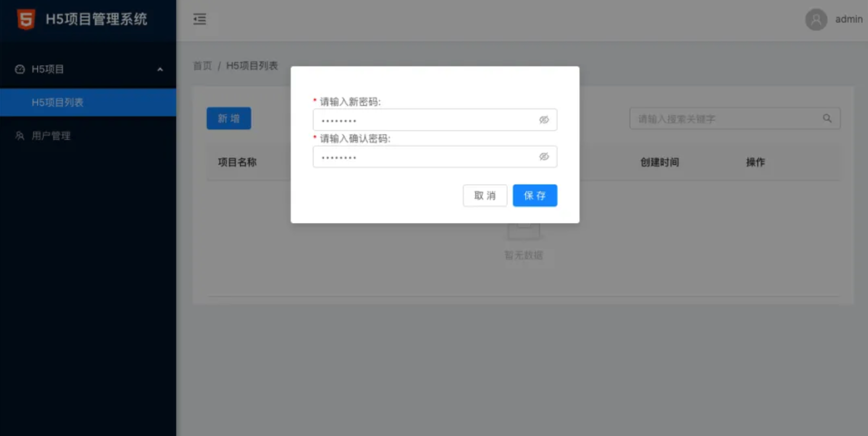Select H5项目列表 in sidebar

pyautogui.click(x=57, y=102)
